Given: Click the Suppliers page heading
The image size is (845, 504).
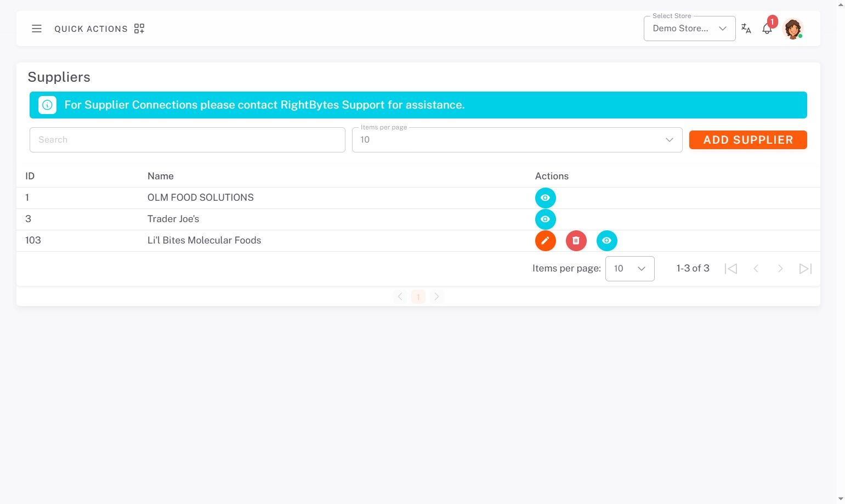Looking at the screenshot, I should coord(59,77).
